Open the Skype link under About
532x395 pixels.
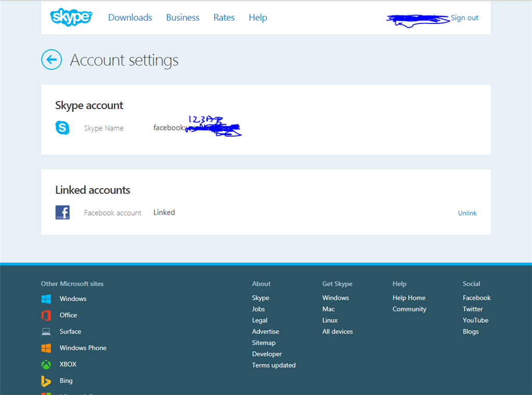261,298
